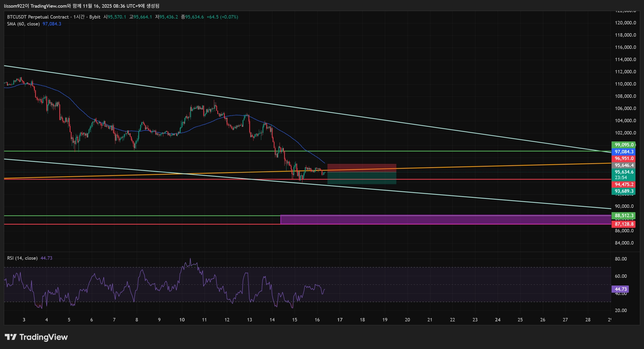This screenshot has width=644, height=349.
Task: Select the purple rectangle demand zone
Action: (446, 220)
